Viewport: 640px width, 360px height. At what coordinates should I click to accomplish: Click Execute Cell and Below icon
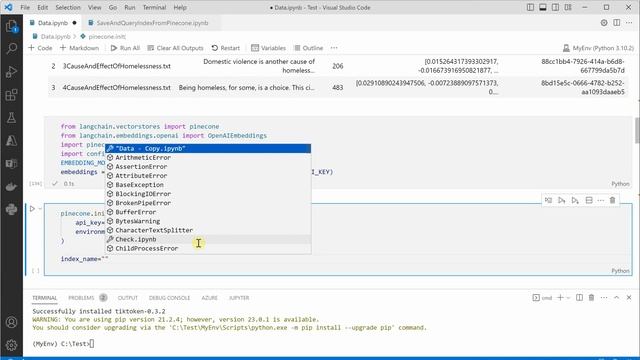(575, 200)
